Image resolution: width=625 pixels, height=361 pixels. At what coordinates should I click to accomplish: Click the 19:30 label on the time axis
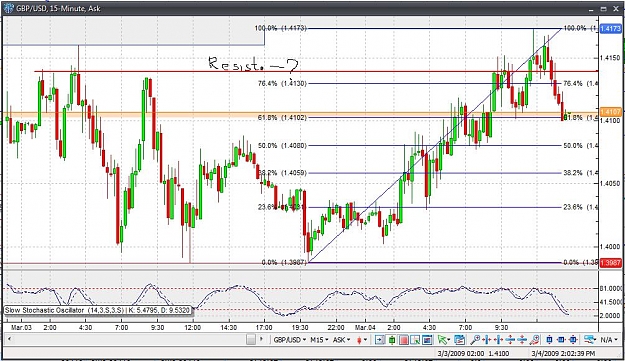tap(300, 328)
